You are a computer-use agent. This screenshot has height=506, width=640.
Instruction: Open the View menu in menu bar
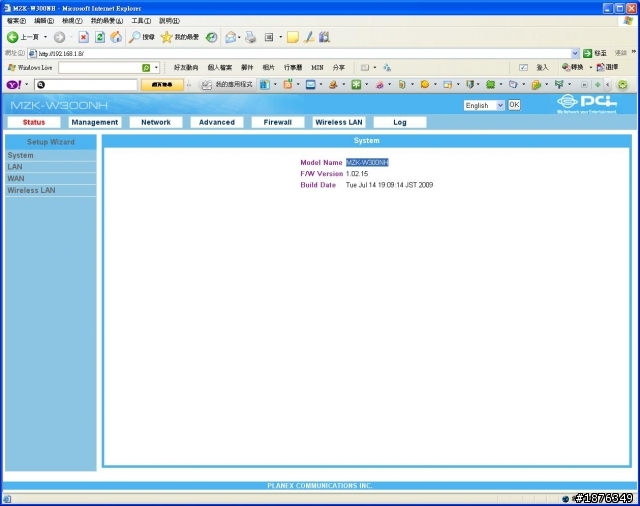72,21
